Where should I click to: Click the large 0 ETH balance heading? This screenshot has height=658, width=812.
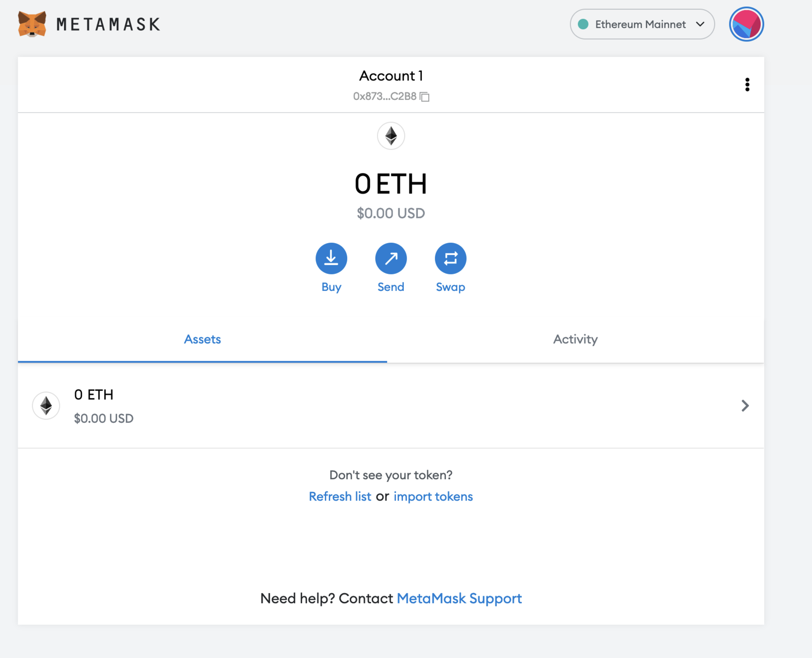(391, 184)
